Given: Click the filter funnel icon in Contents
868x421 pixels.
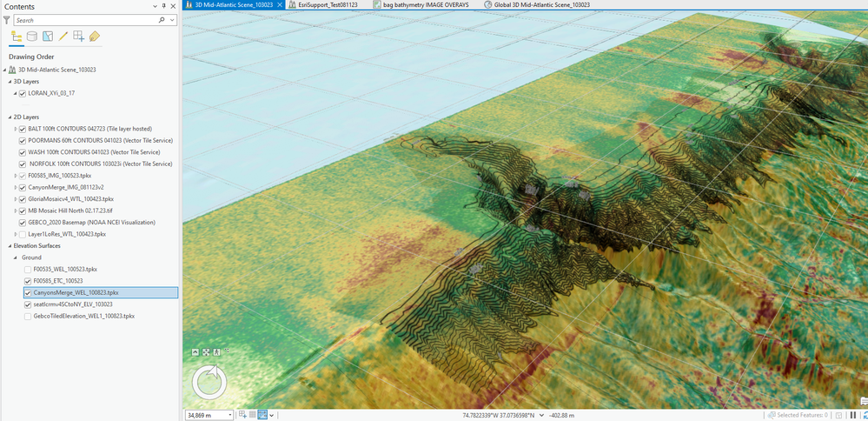Looking at the screenshot, I should [7, 19].
